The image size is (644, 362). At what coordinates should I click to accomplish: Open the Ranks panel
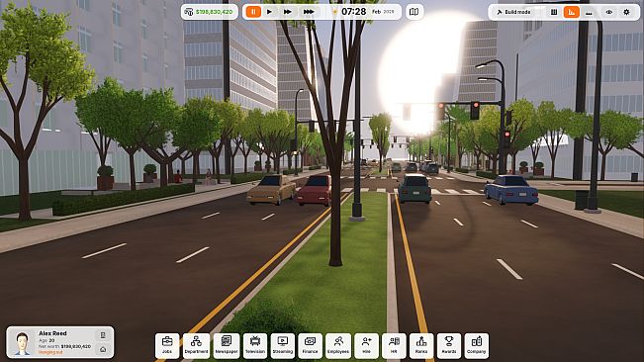click(x=421, y=345)
